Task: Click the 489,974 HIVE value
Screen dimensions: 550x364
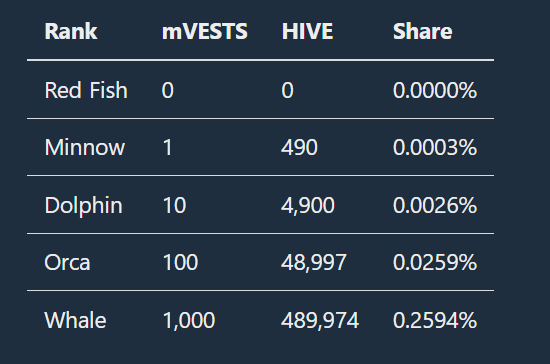Action: [320, 320]
